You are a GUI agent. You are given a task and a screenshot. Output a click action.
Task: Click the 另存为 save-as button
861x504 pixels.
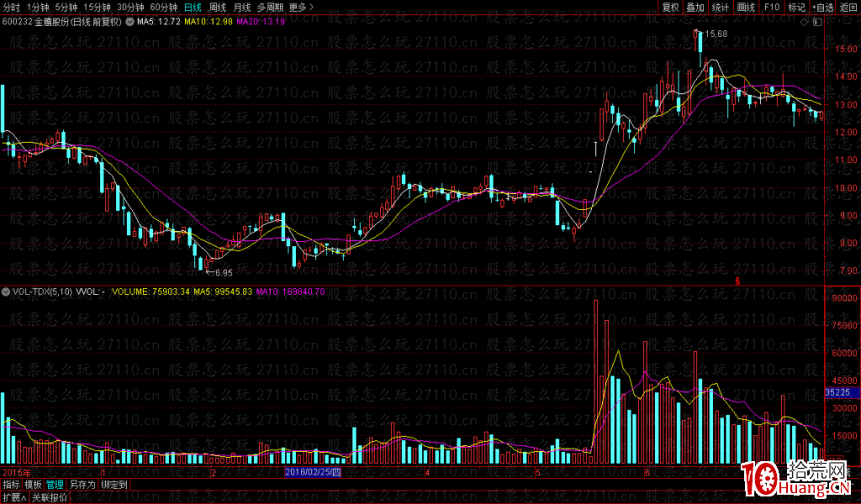pyautogui.click(x=82, y=485)
